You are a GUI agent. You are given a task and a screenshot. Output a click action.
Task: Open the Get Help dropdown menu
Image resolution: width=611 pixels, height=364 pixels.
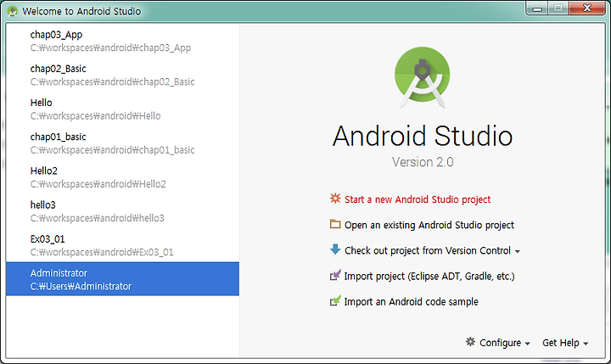coord(565,343)
